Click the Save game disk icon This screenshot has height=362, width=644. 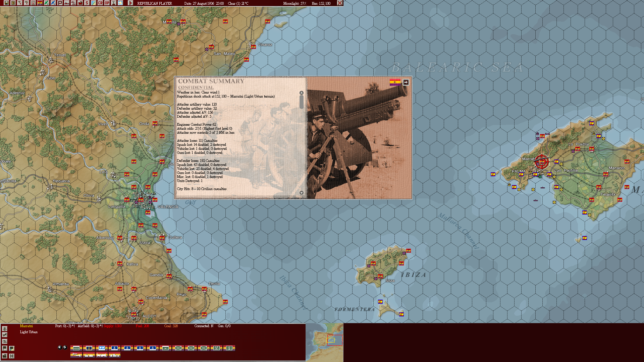point(6,3)
